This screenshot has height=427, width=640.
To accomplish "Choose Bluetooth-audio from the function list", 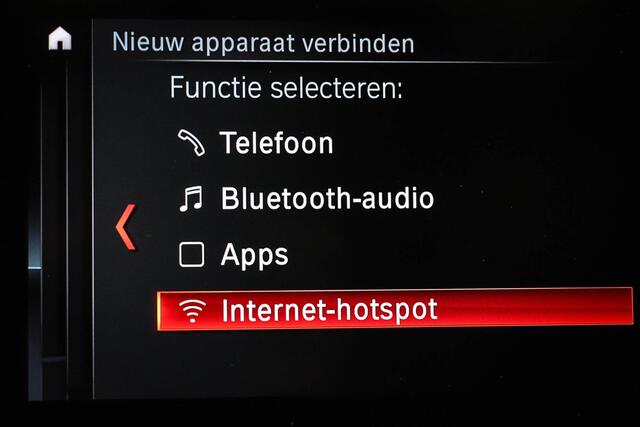I will point(327,199).
